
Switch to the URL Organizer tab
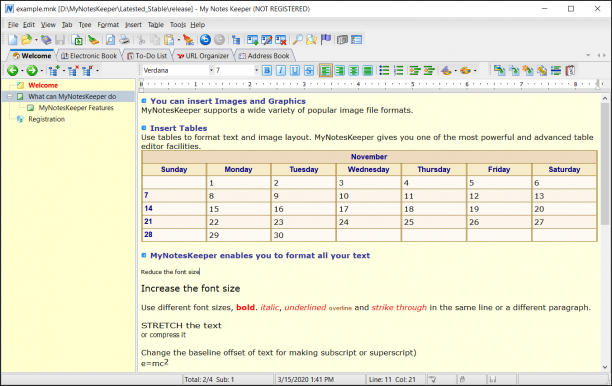(203, 56)
